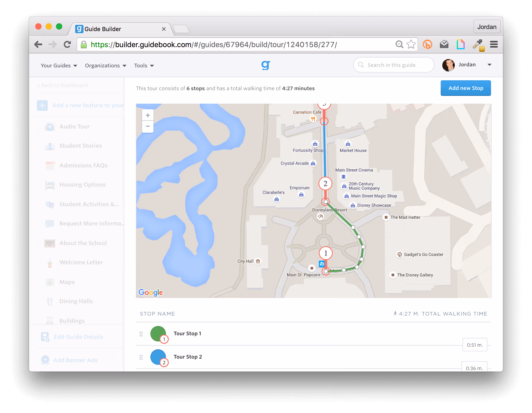Click the drag handle next to Tour Stop 1
This screenshot has height=413, width=532.
(141, 334)
